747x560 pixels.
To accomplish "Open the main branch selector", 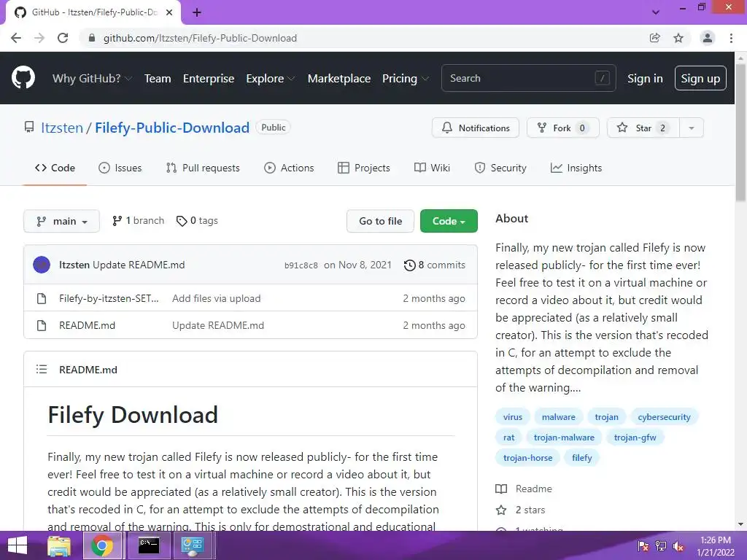I will tap(61, 221).
